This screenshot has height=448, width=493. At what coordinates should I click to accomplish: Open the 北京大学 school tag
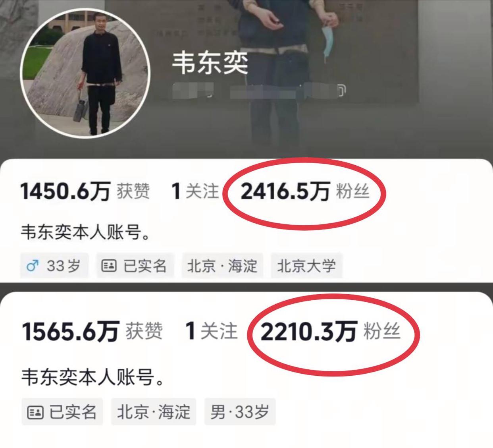[306, 265]
